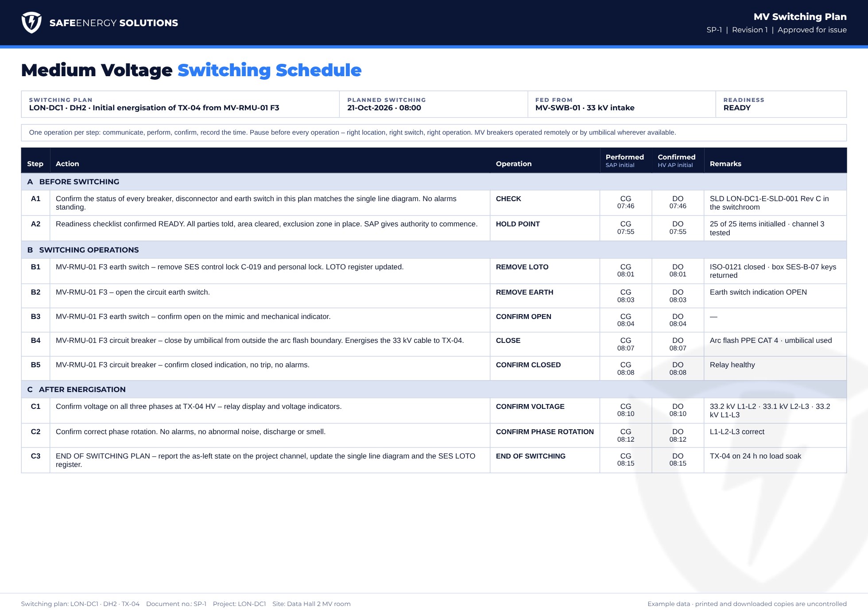The image size is (868, 614).
Task: Select the switching plan value 'LON-DC1 · DH2 · Initial energisation'
Action: (154, 108)
